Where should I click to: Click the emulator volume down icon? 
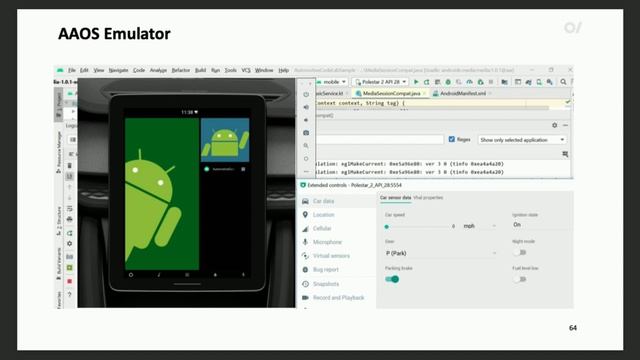pyautogui.click(x=306, y=120)
